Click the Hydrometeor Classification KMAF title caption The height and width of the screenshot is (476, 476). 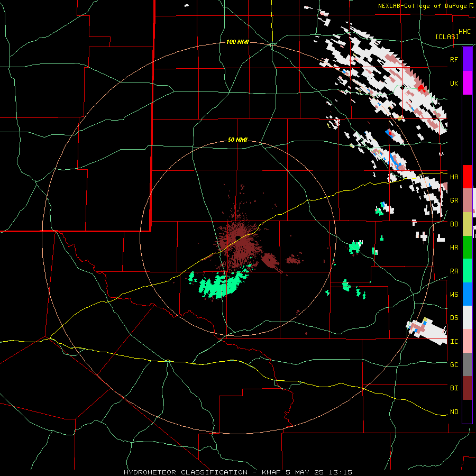(x=238, y=472)
